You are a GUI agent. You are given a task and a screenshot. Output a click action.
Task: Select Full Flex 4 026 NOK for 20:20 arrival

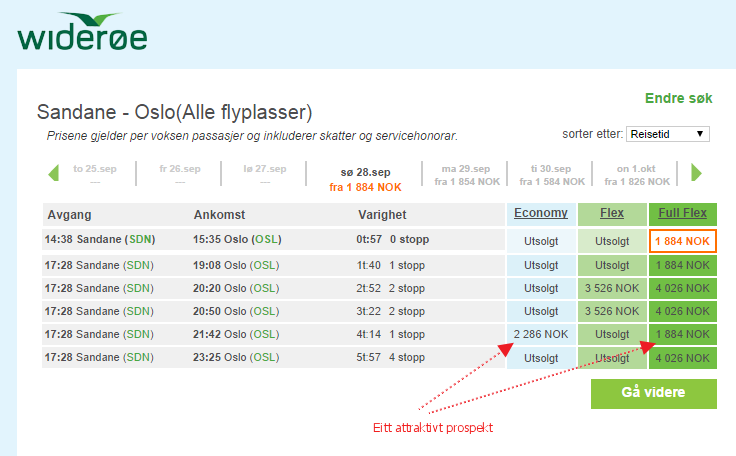click(x=682, y=288)
